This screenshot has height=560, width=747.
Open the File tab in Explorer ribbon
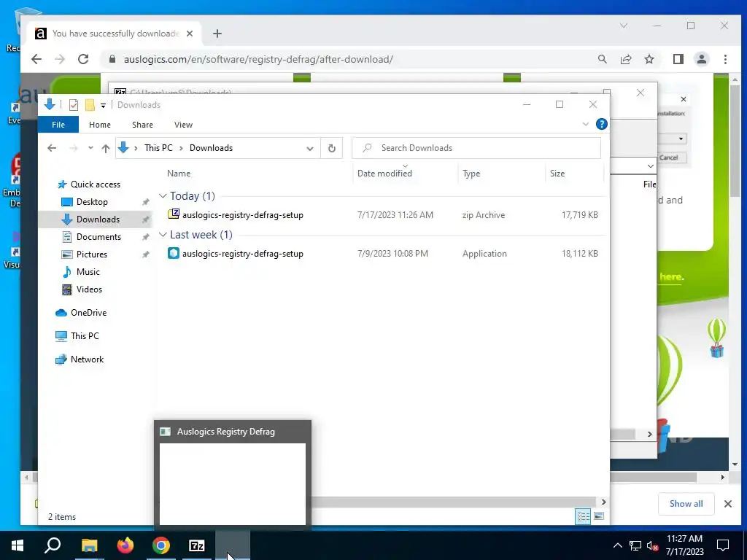58,125
